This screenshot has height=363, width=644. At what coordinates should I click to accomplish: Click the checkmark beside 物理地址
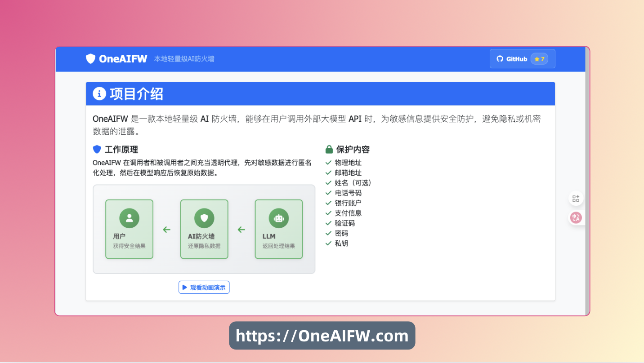(328, 163)
